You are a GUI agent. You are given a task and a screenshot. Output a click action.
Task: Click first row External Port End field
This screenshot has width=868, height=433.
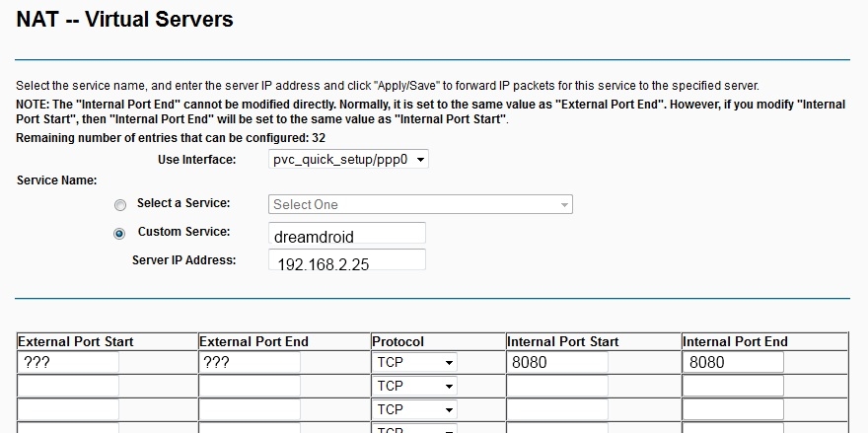pyautogui.click(x=250, y=362)
